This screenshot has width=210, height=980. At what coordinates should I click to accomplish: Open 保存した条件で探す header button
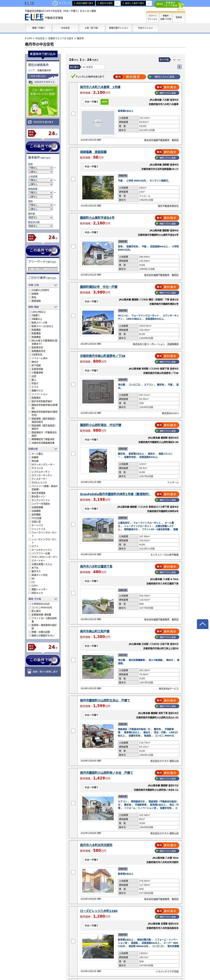[x=134, y=3]
